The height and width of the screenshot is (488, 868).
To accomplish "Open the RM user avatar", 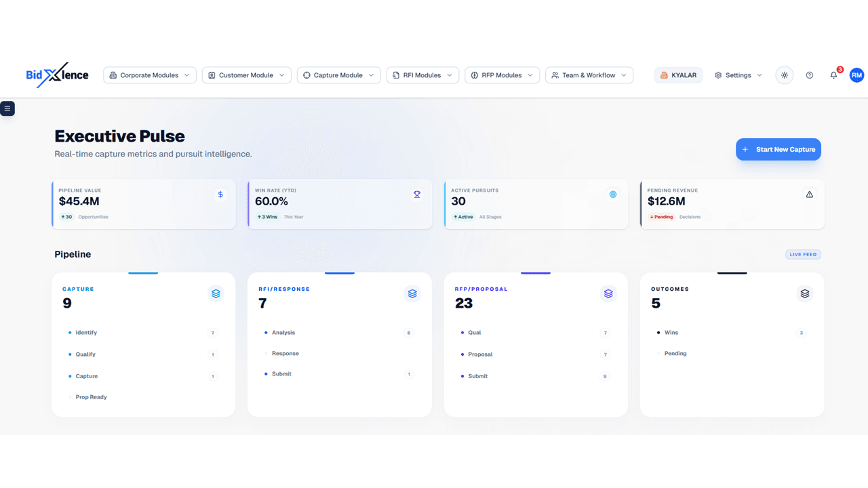I will click(x=856, y=75).
